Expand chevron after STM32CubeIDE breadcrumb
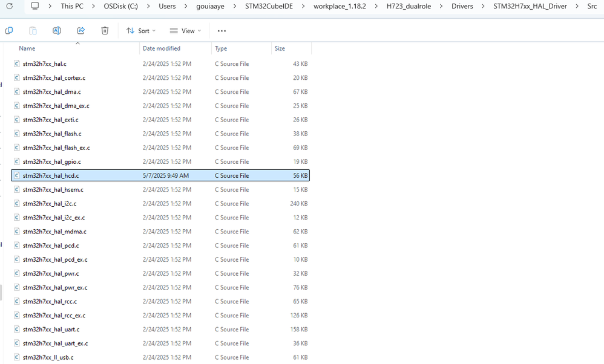The image size is (604, 364). (x=303, y=6)
